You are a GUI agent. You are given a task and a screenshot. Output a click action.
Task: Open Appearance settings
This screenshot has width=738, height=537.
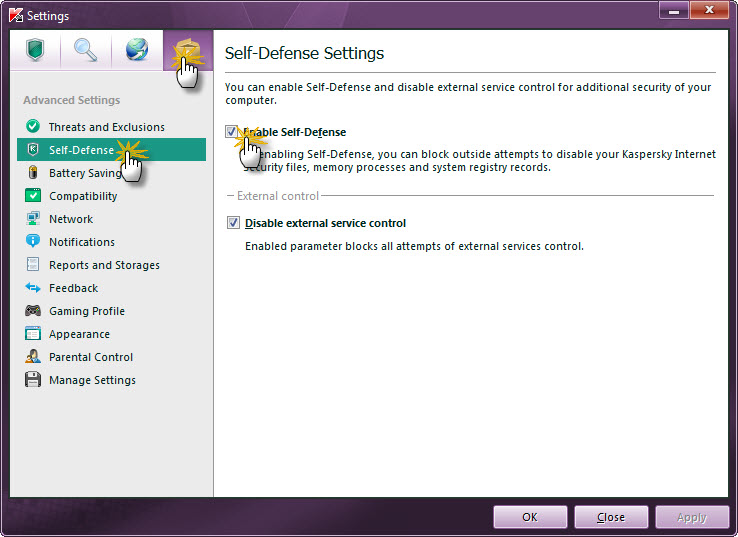coord(112,334)
